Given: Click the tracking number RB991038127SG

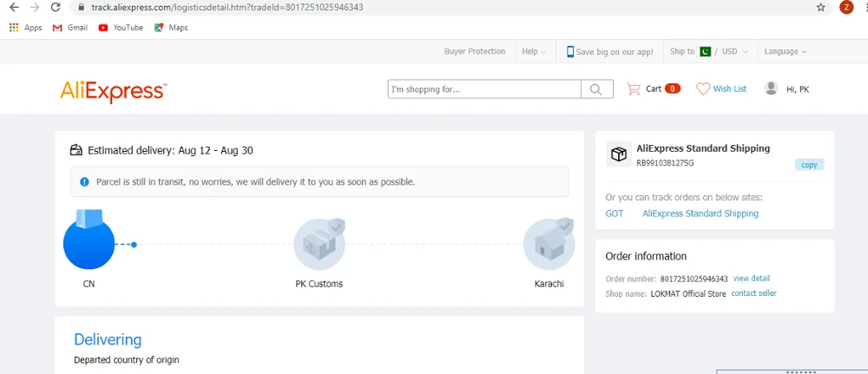Looking at the screenshot, I should click(665, 163).
